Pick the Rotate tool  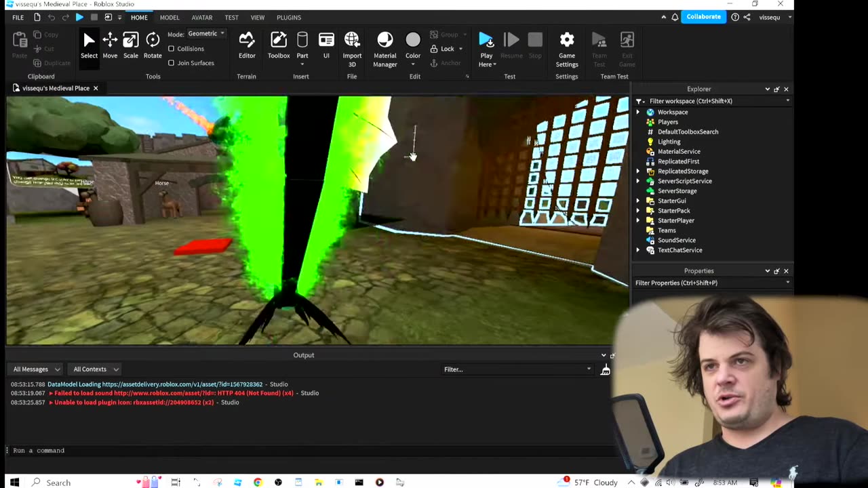point(153,45)
